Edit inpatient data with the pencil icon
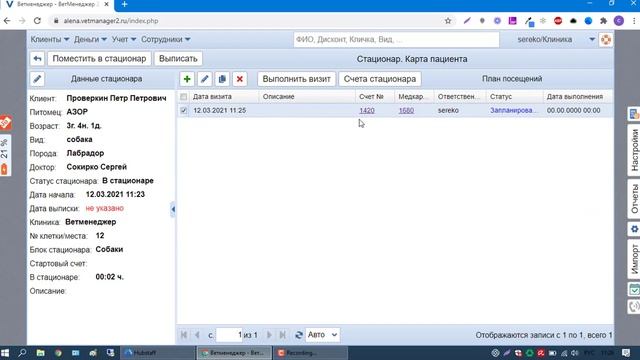This screenshot has width=640, height=360. click(x=37, y=79)
